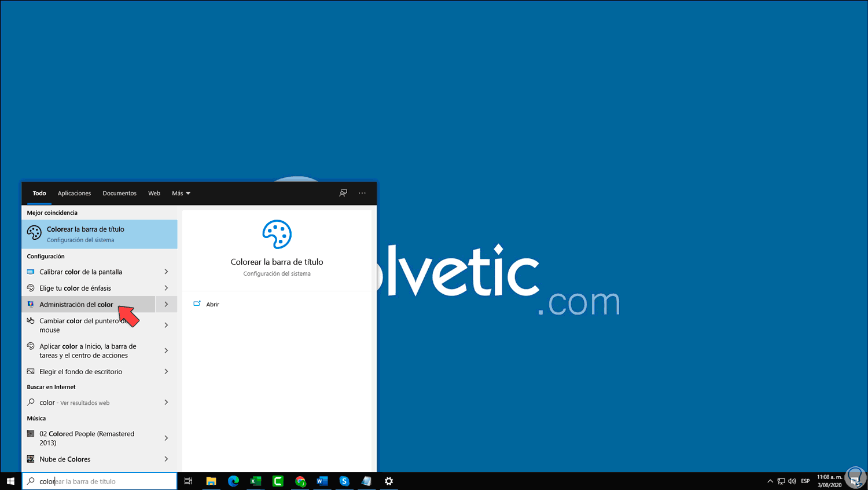Click the Abrir link
The height and width of the screenshot is (490, 868).
(212, 304)
